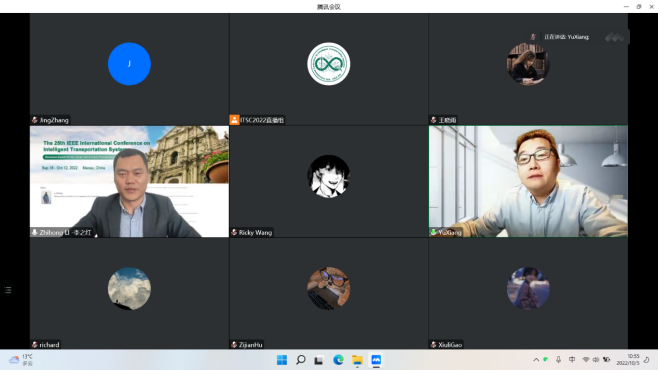This screenshot has width=658, height=370.
Task: Click green mic icon beside YuXiang
Action: coord(433,232)
